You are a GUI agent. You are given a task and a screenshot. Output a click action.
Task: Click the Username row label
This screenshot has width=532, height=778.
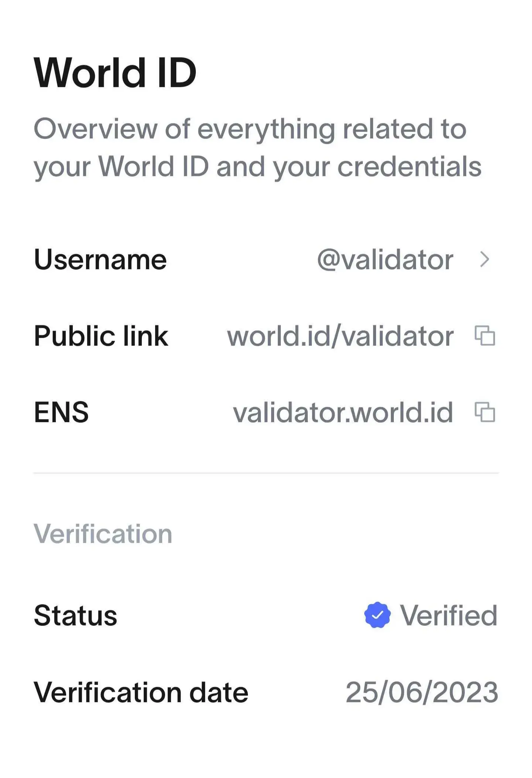point(100,260)
